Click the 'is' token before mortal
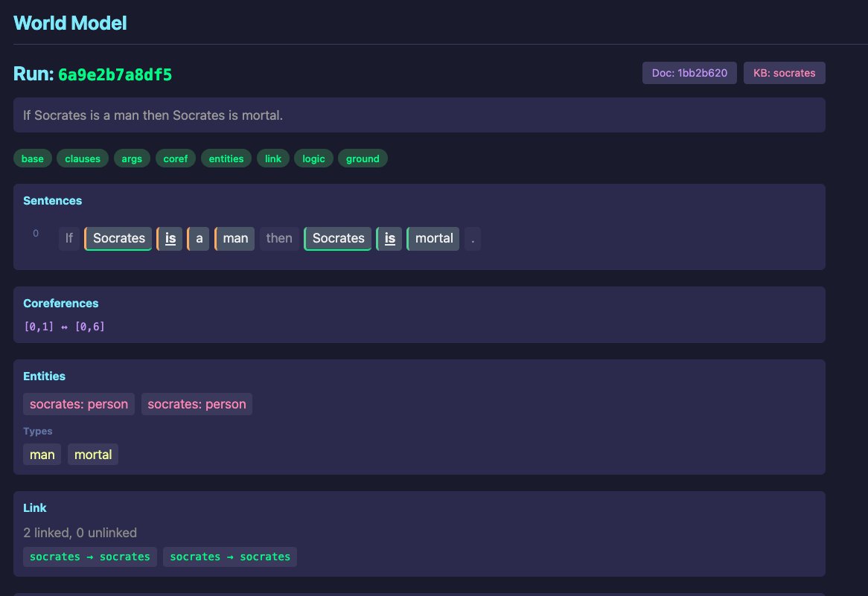The width and height of the screenshot is (868, 596). click(389, 239)
